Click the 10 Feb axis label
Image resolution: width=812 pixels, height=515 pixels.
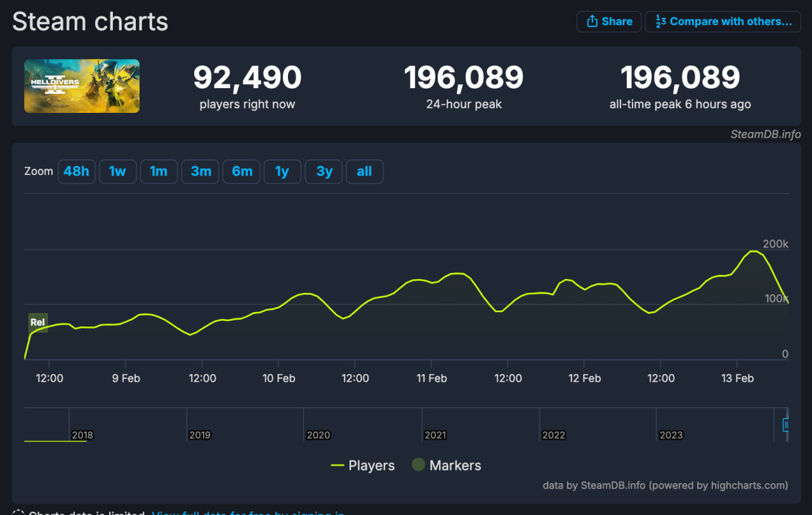click(278, 378)
